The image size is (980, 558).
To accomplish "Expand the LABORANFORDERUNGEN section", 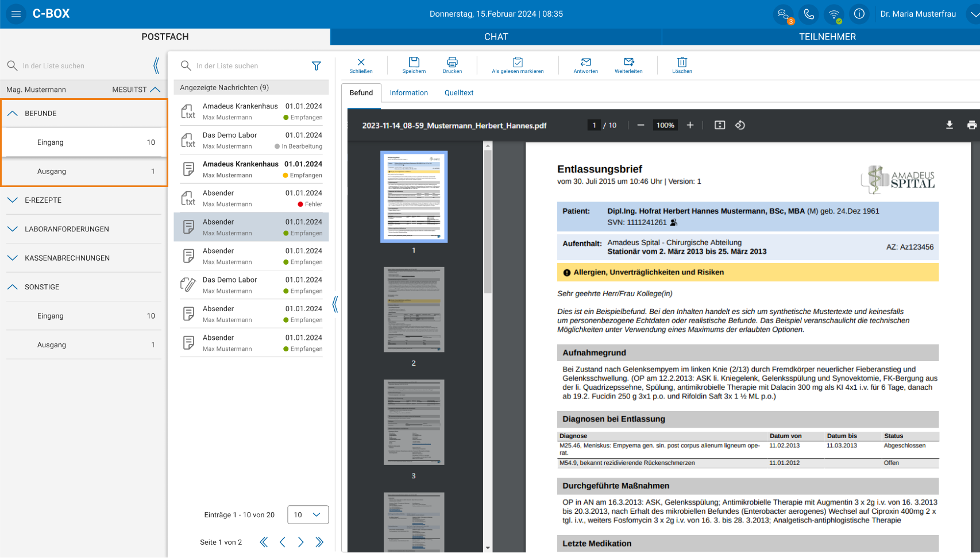I will tap(13, 229).
